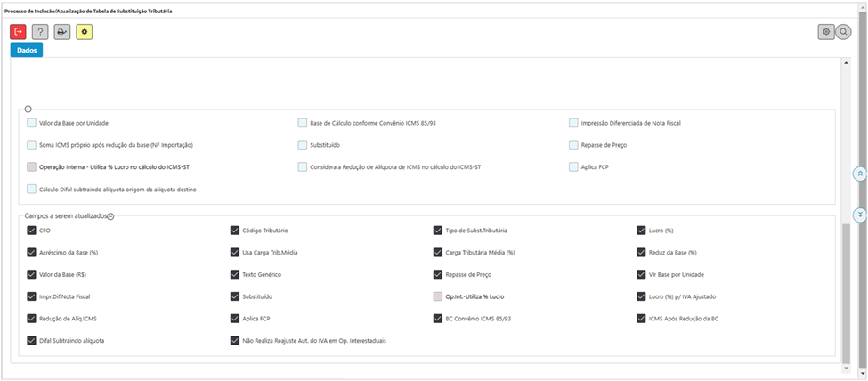Click the vertical scrollbar up arrow
This screenshot has width=868, height=381.
point(845,64)
